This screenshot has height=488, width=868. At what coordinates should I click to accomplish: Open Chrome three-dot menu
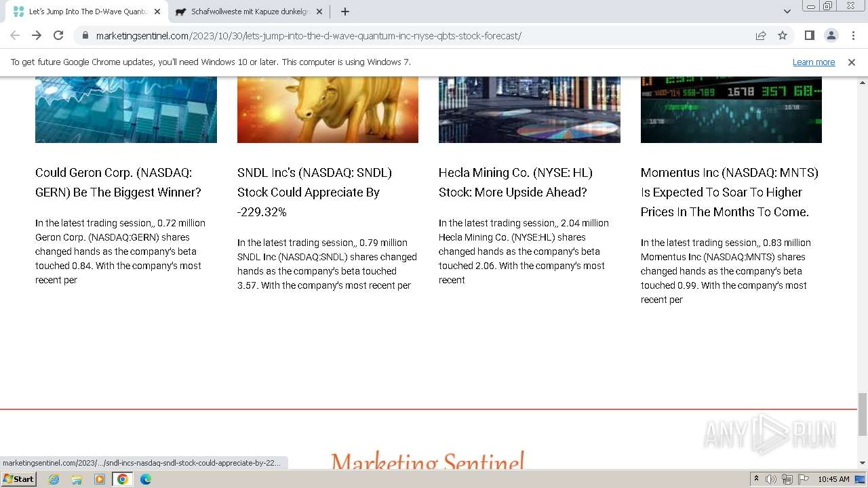(x=852, y=35)
